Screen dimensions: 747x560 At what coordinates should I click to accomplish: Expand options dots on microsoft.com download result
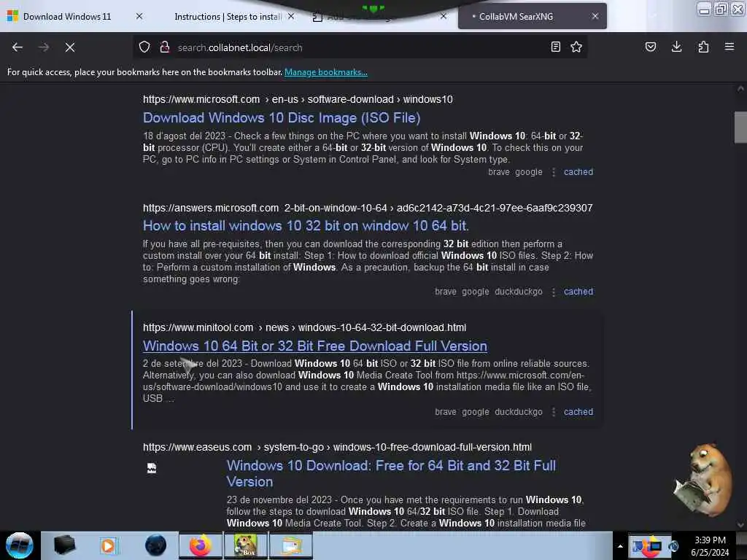pos(554,172)
